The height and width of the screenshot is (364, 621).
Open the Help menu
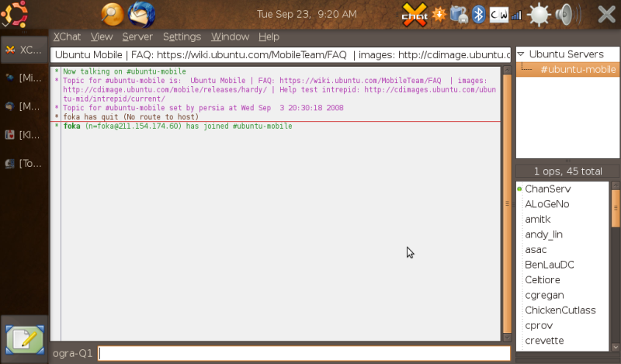[269, 36]
